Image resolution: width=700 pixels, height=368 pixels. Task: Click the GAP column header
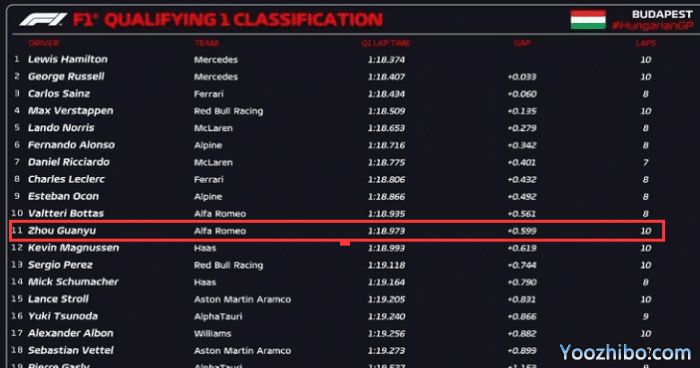522,43
